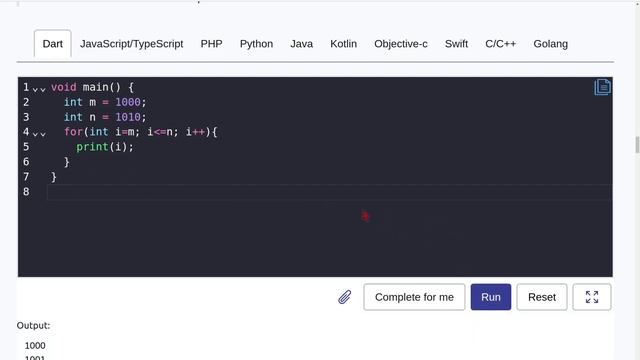
Task: Click the paperclip attach icon
Action: (344, 297)
